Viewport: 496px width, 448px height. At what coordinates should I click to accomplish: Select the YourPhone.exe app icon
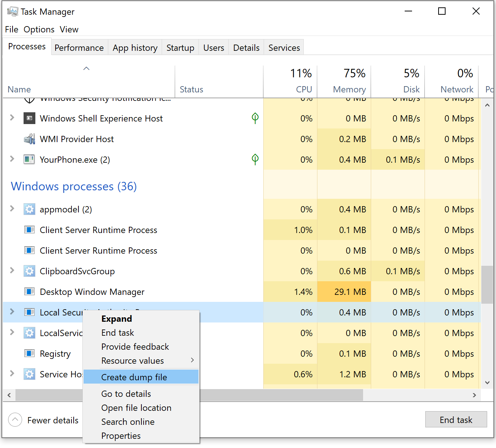coord(29,159)
